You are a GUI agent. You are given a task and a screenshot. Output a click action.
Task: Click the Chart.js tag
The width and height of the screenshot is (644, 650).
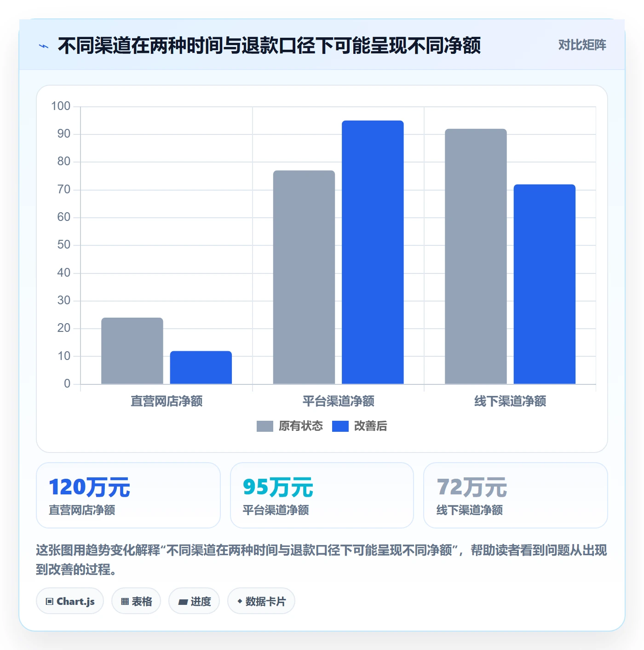click(70, 601)
